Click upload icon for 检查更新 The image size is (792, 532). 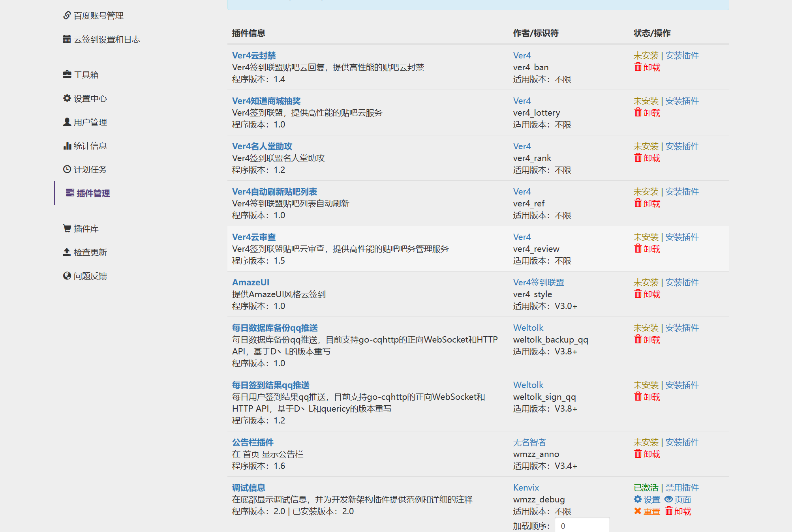click(67, 252)
